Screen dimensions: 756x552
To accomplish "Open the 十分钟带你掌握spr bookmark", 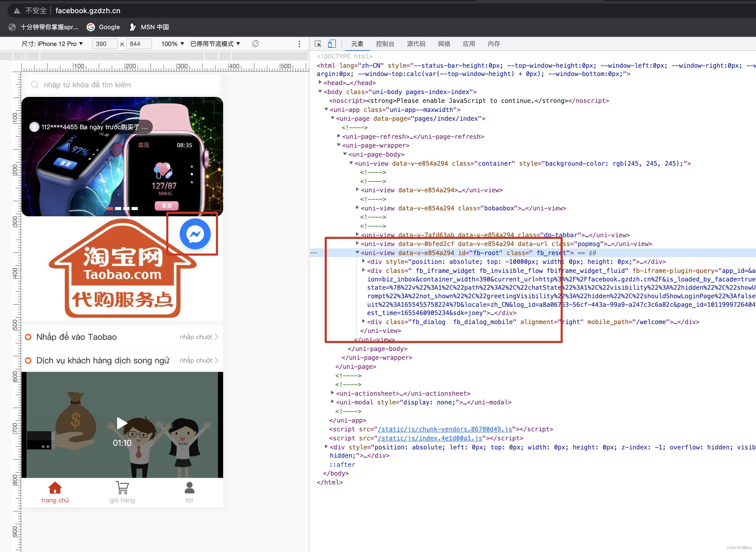I will 43,27.
